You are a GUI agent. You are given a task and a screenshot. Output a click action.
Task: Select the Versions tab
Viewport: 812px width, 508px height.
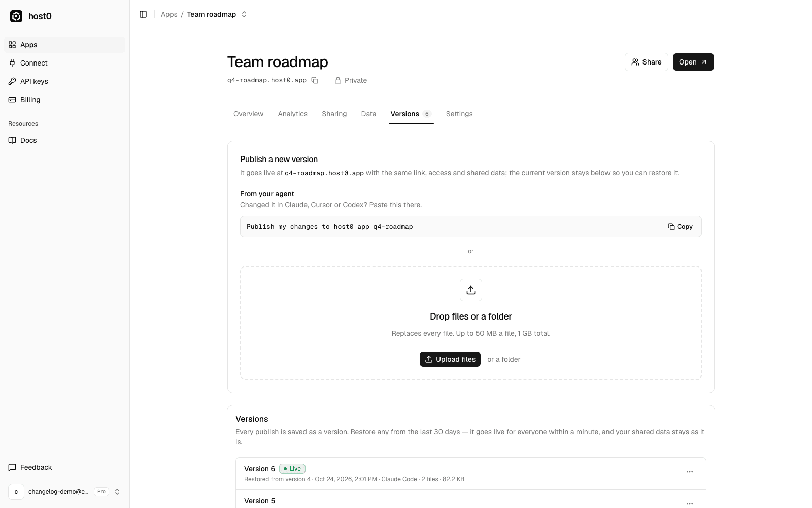click(x=411, y=114)
